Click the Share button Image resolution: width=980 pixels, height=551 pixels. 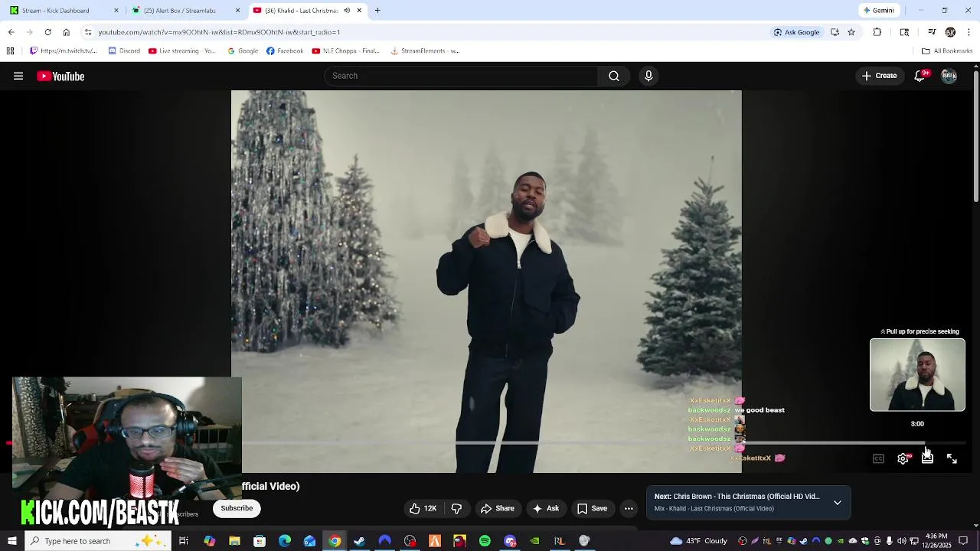click(x=497, y=508)
